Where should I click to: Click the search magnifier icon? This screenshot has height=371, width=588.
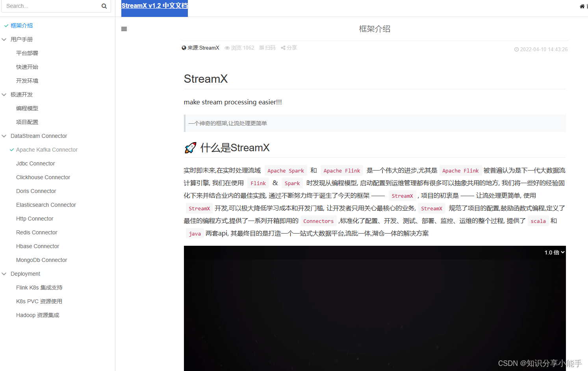(104, 6)
